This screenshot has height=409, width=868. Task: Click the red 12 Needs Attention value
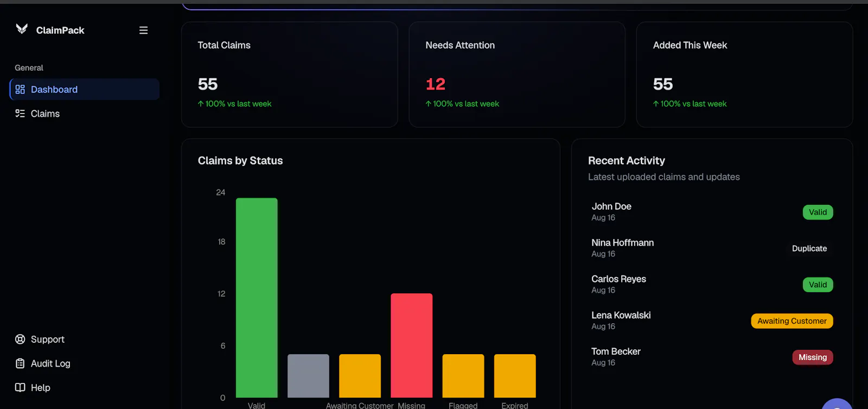pyautogui.click(x=436, y=84)
